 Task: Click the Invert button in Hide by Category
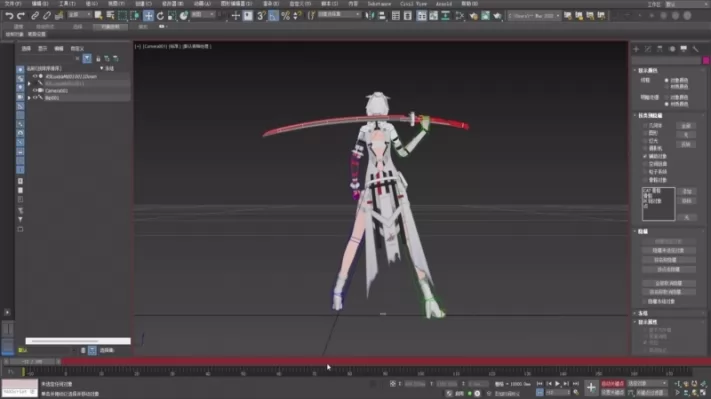point(686,145)
